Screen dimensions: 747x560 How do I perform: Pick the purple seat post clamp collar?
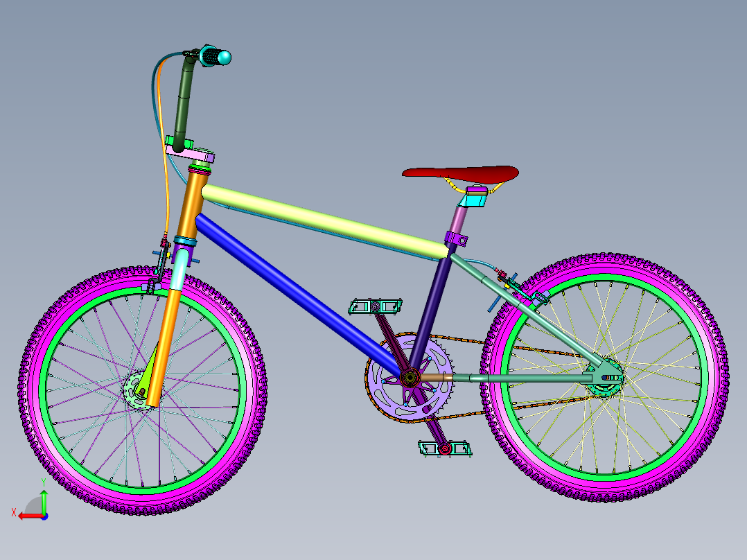456,238
